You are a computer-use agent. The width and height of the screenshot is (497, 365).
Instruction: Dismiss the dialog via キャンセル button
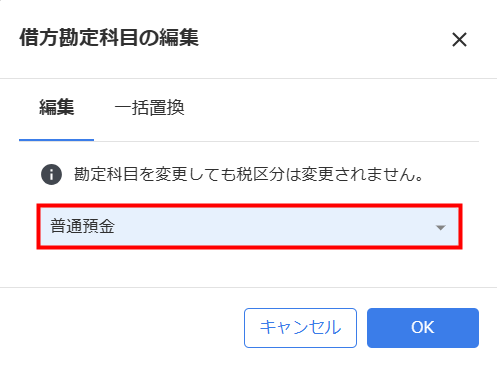tap(300, 328)
